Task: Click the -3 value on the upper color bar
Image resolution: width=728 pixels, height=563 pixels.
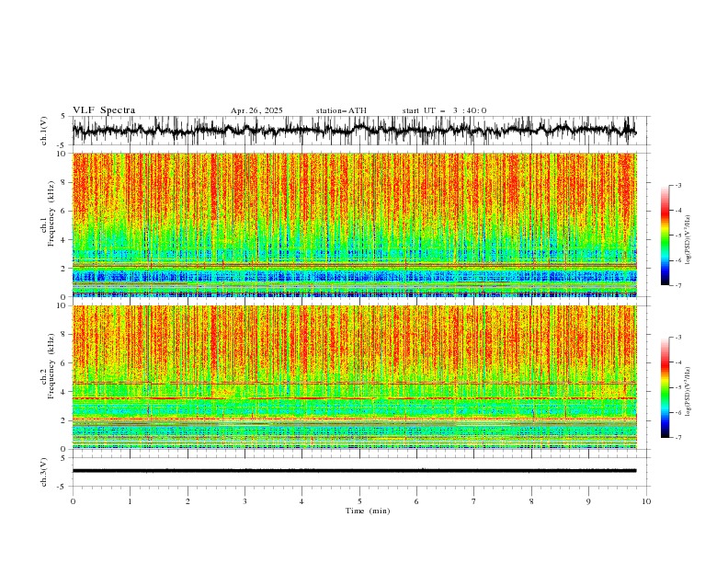Action: [678, 185]
